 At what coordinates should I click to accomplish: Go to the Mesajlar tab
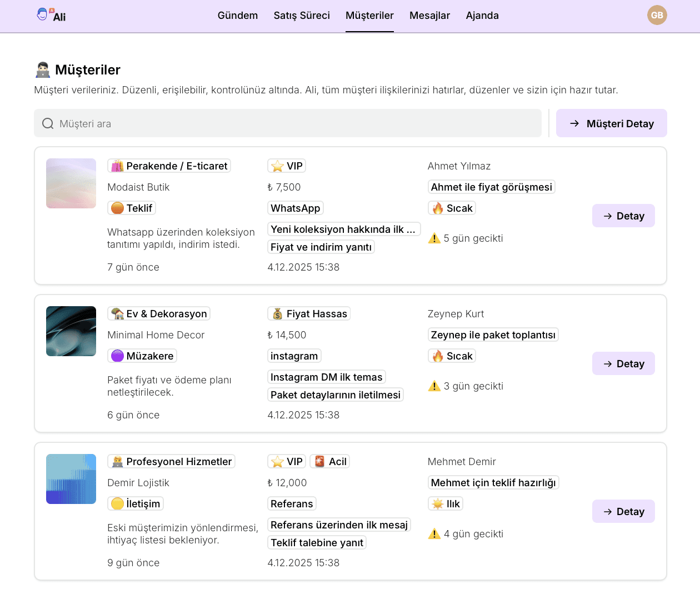point(429,16)
